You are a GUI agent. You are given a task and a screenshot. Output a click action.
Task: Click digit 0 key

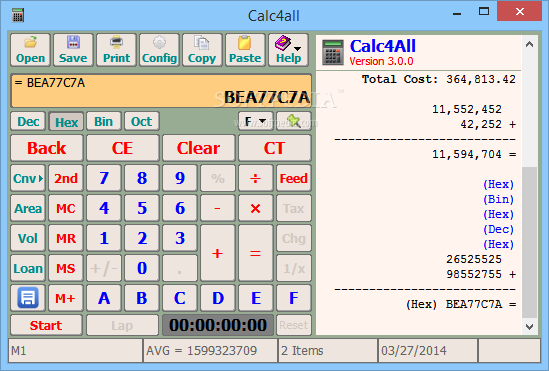point(142,268)
